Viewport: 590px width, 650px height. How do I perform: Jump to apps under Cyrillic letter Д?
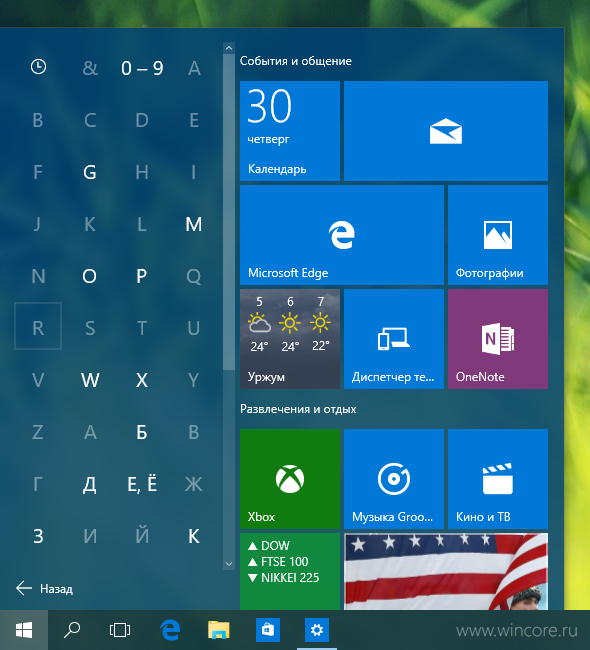90,484
